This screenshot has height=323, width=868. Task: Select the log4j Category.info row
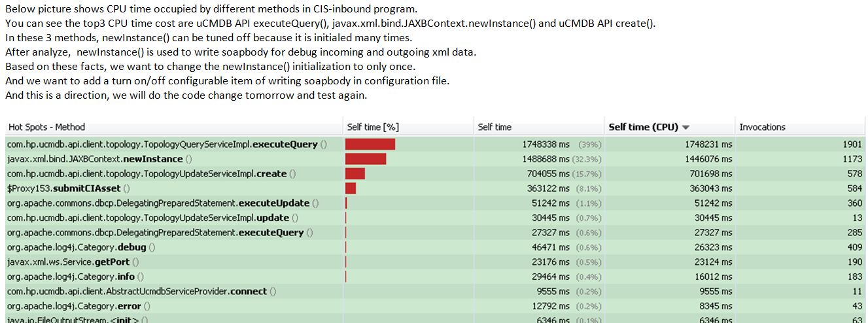coord(75,277)
